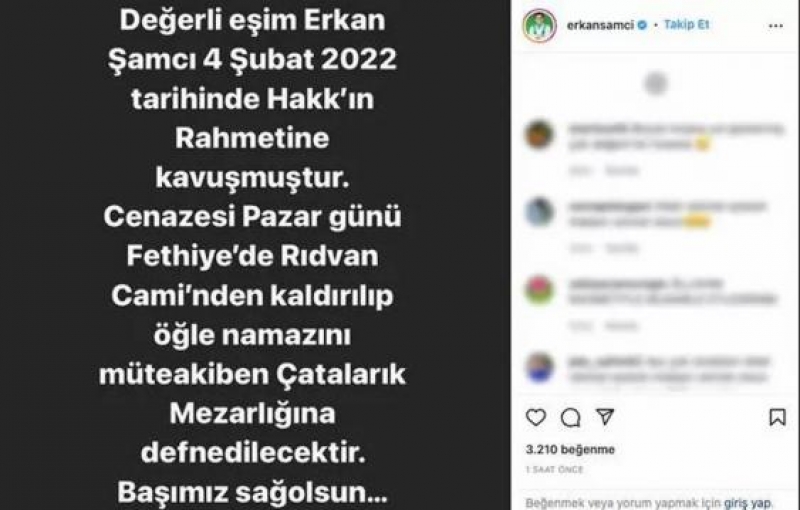
Task: Click the blue verified badge
Action: [643, 24]
